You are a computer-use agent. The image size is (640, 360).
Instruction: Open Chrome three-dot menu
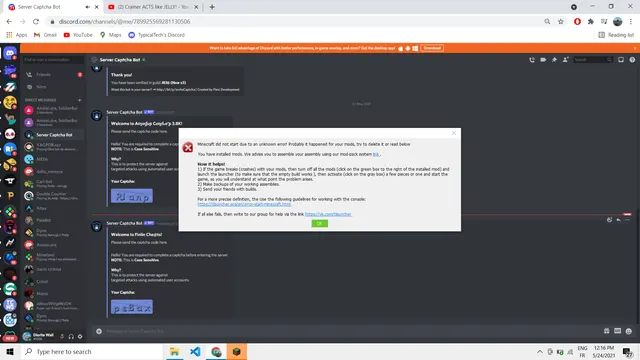[x=631, y=22]
